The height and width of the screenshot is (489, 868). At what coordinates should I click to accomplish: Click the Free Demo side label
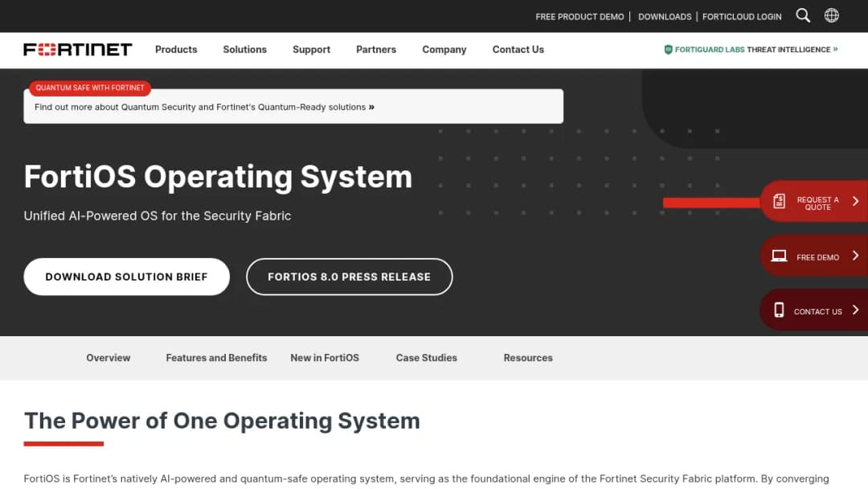(x=817, y=257)
